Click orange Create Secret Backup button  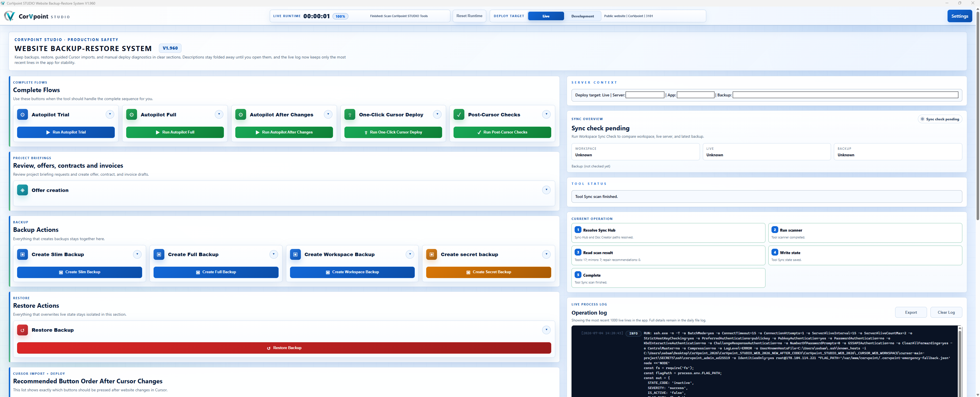489,272
